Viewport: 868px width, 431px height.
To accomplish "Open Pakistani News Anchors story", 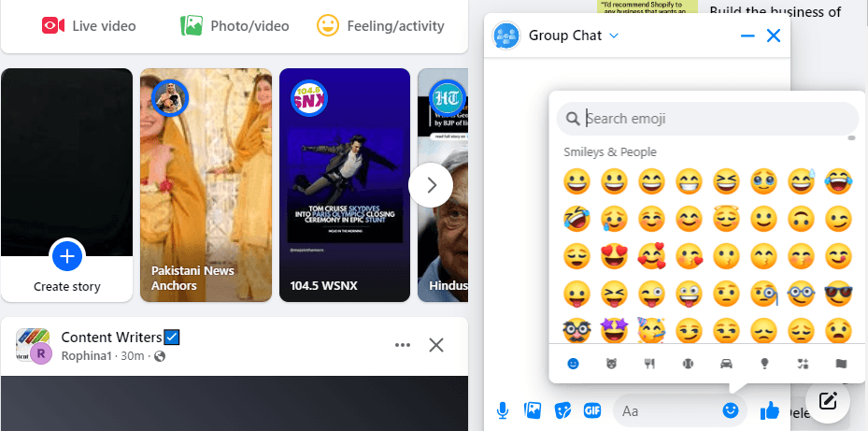I will tap(206, 185).
